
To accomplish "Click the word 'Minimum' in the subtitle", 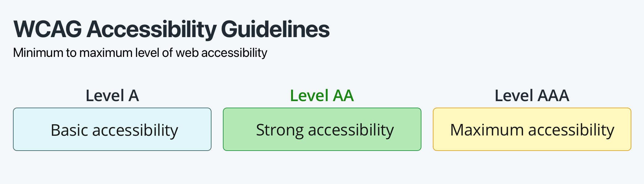I will [38, 53].
